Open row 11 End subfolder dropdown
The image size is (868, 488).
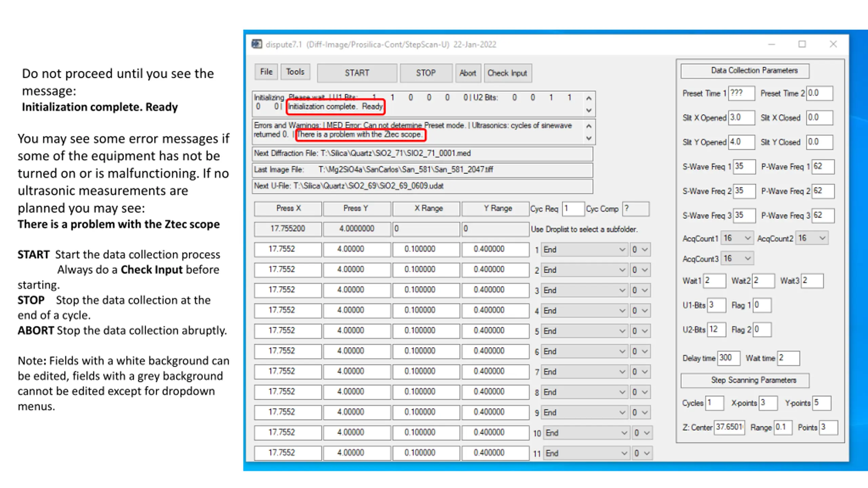[x=586, y=453]
